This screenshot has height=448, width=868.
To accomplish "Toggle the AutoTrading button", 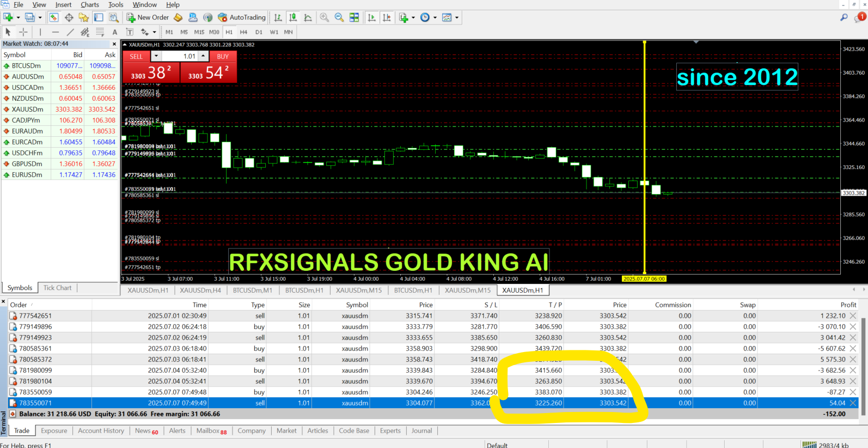I will point(242,17).
